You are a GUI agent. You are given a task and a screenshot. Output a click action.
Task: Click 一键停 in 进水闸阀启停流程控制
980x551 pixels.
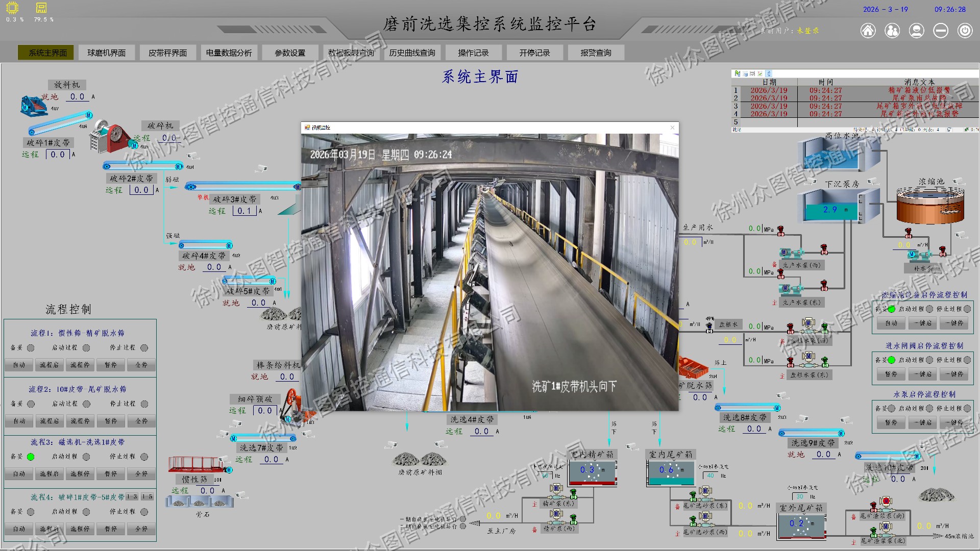(954, 374)
